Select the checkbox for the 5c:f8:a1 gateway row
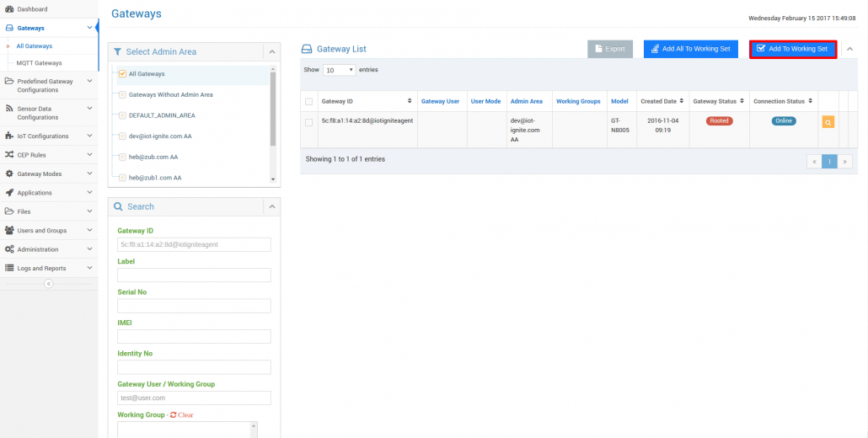 308,122
